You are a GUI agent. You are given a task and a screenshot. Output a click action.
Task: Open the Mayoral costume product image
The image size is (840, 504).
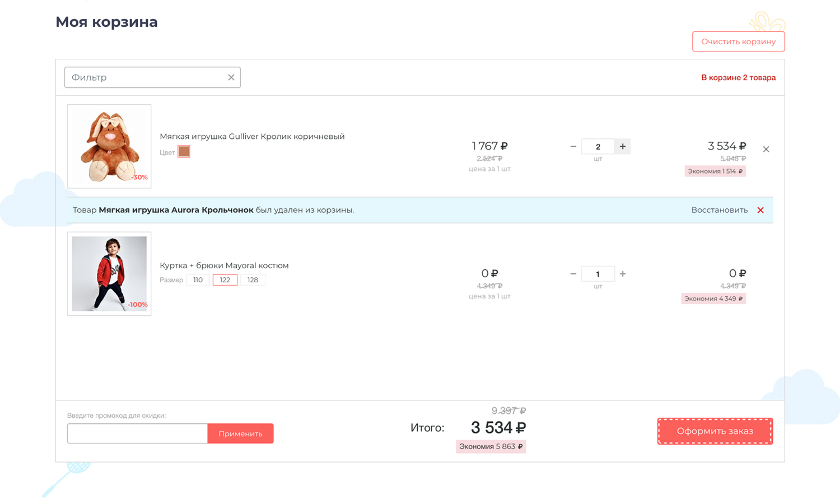click(x=109, y=274)
